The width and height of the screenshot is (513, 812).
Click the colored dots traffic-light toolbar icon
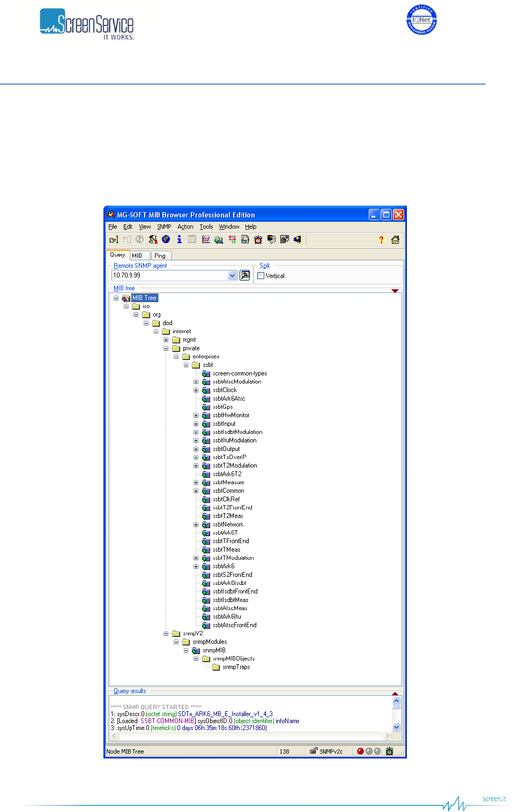point(232,239)
